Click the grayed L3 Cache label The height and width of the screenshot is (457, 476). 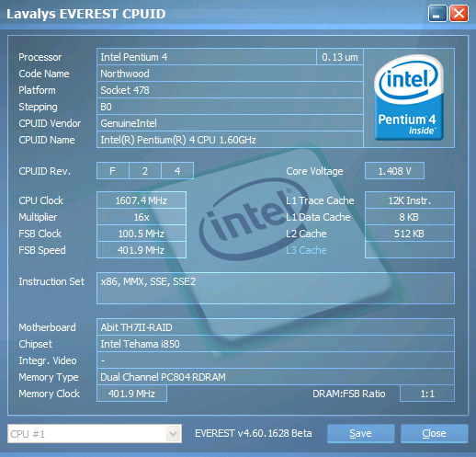coord(306,250)
